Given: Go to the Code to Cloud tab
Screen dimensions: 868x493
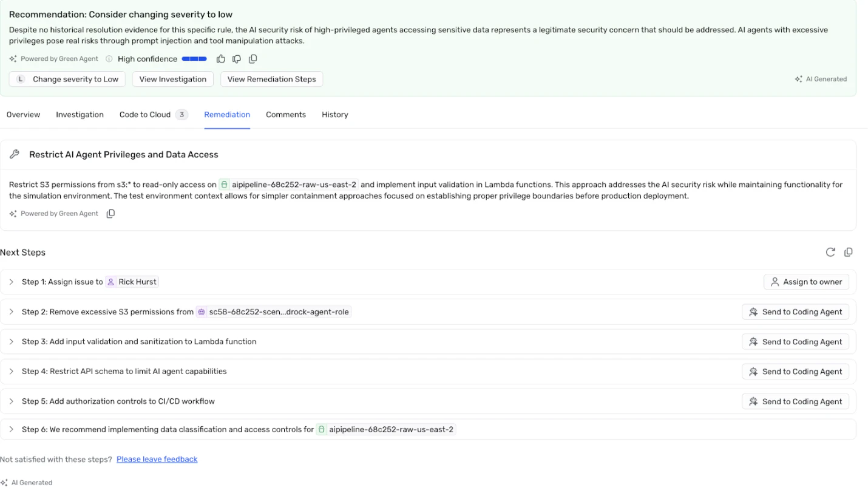Looking at the screenshot, I should pos(154,115).
